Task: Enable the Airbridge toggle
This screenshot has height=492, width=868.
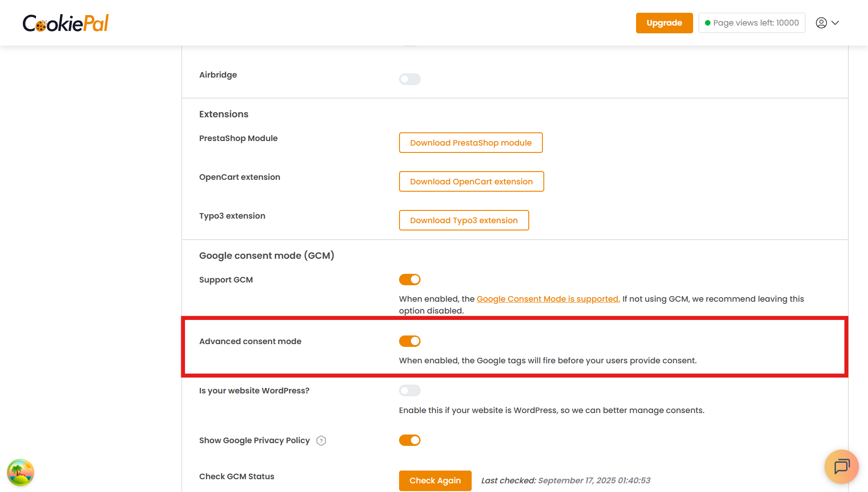Action: (410, 79)
